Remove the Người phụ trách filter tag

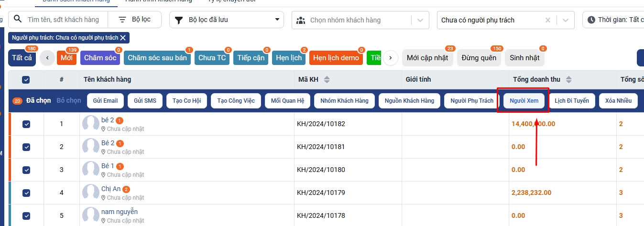click(123, 38)
